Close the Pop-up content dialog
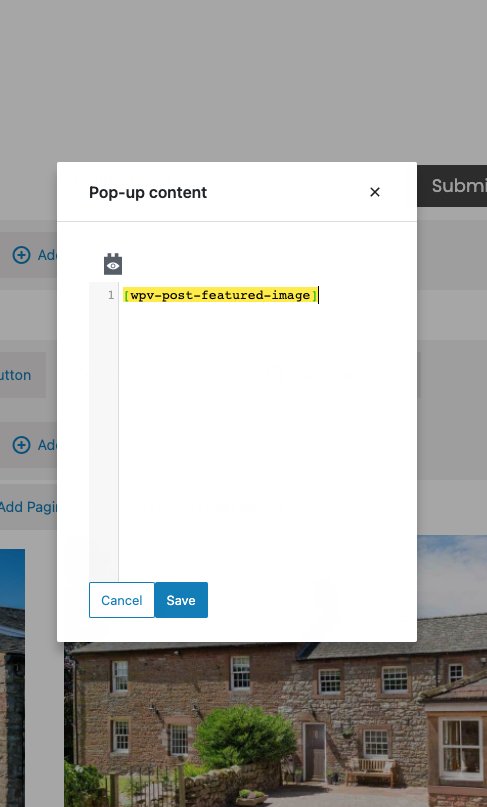 pos(375,192)
